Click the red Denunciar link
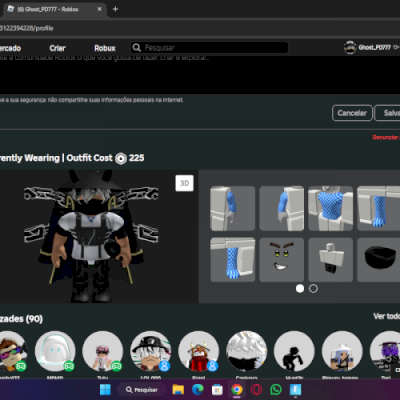 [386, 137]
